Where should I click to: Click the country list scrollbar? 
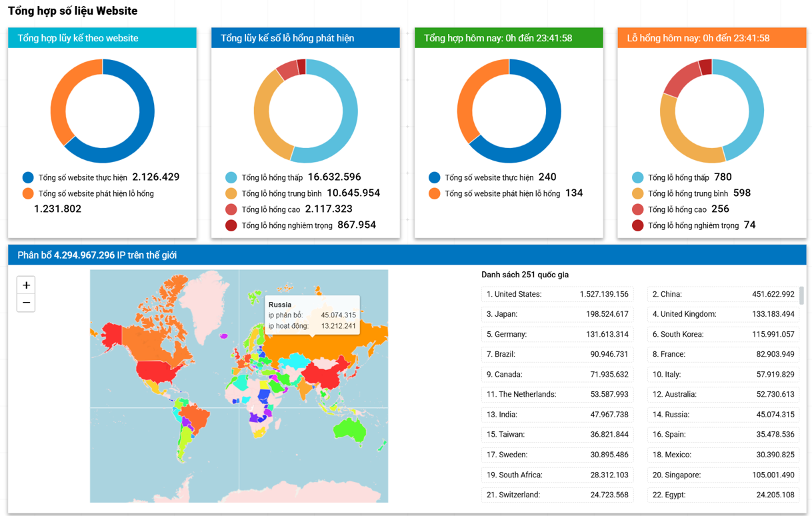coord(801,295)
